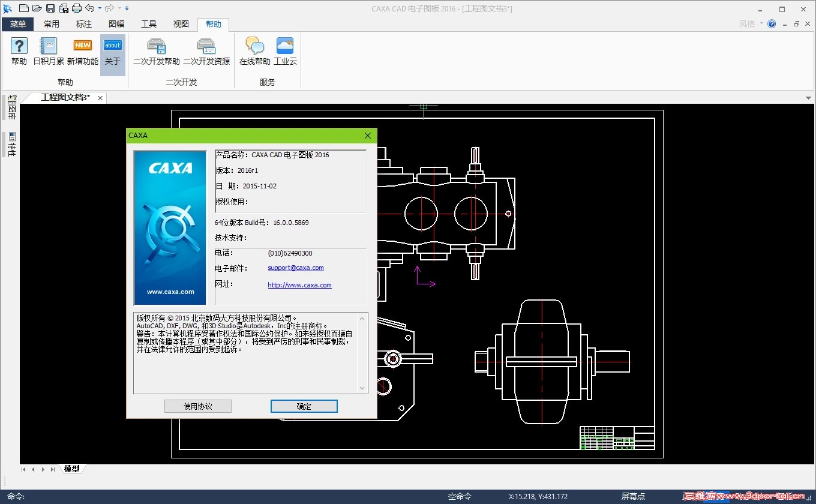
Task: Go to next layout tab arrow
Action: (x=43, y=469)
